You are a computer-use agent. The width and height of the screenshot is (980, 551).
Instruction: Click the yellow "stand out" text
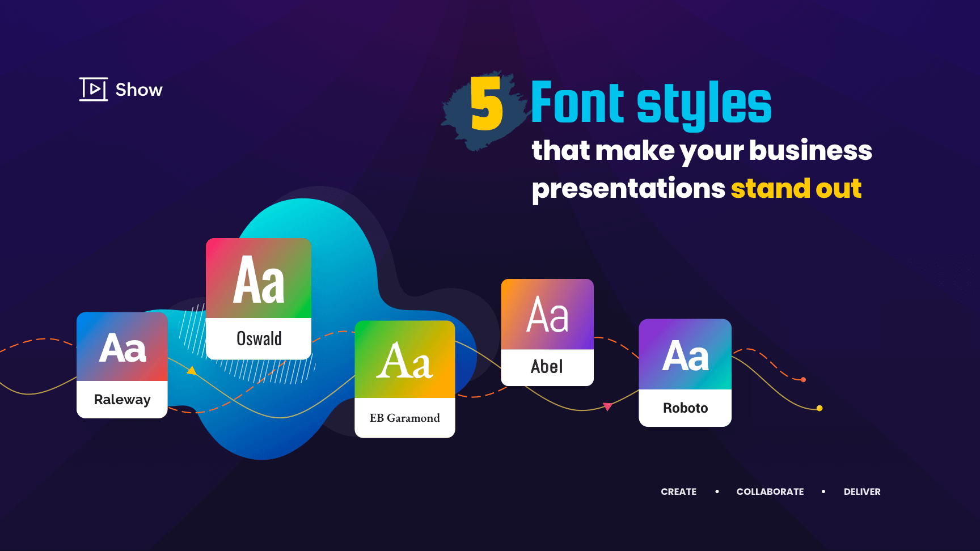(x=796, y=189)
